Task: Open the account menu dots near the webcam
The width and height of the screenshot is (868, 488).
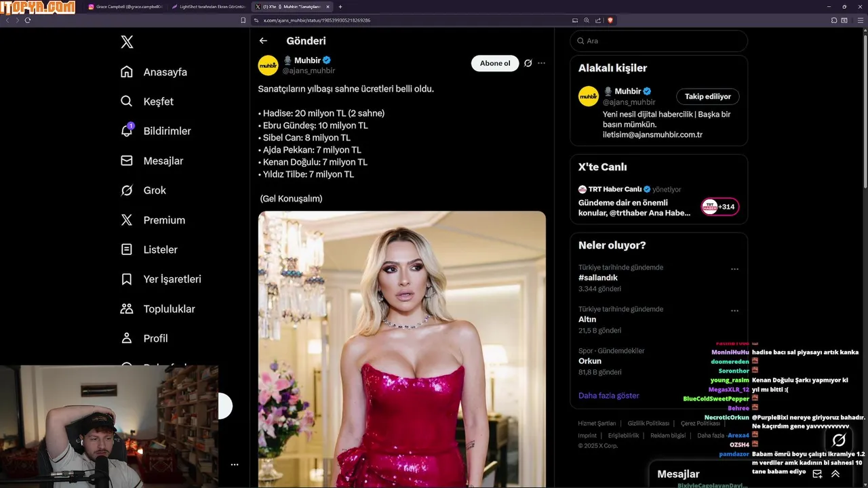Action: pos(234,464)
